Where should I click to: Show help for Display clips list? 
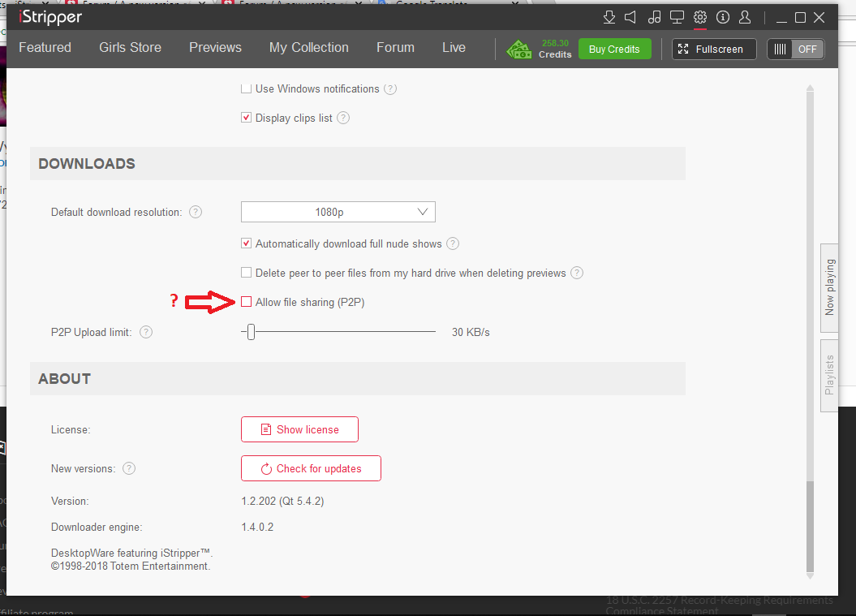pos(343,118)
